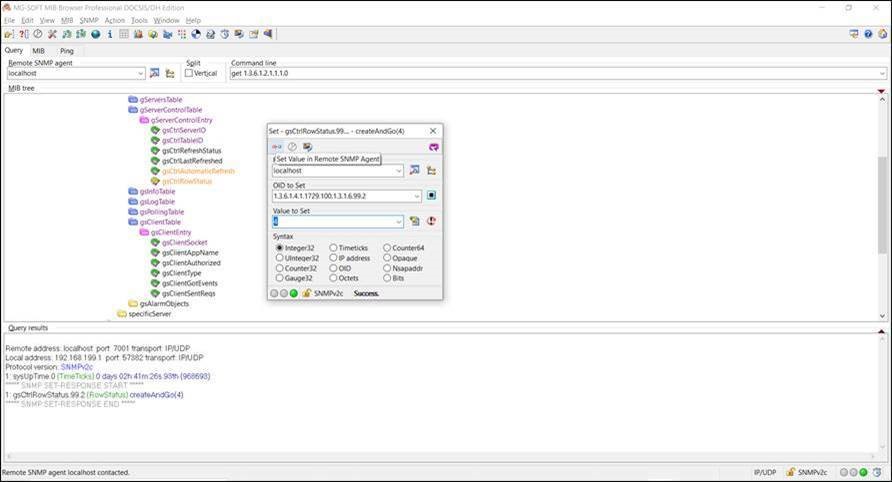The width and height of the screenshot is (892, 482).
Task: Click the green status light in Set dialog
Action: point(294,293)
